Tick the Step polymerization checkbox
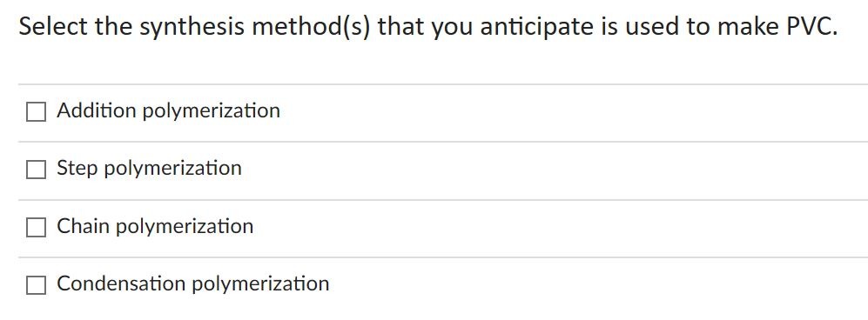Screen dimensions: 868x320 [x=36, y=169]
